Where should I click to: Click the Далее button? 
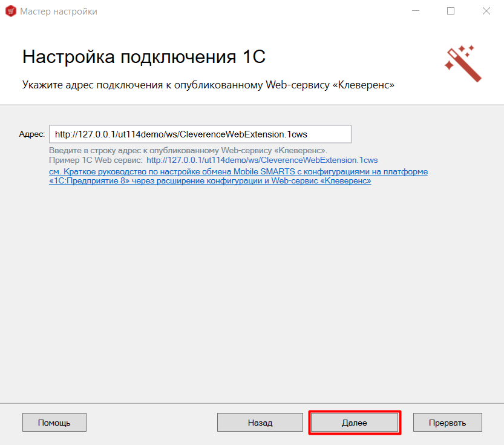[354, 423]
